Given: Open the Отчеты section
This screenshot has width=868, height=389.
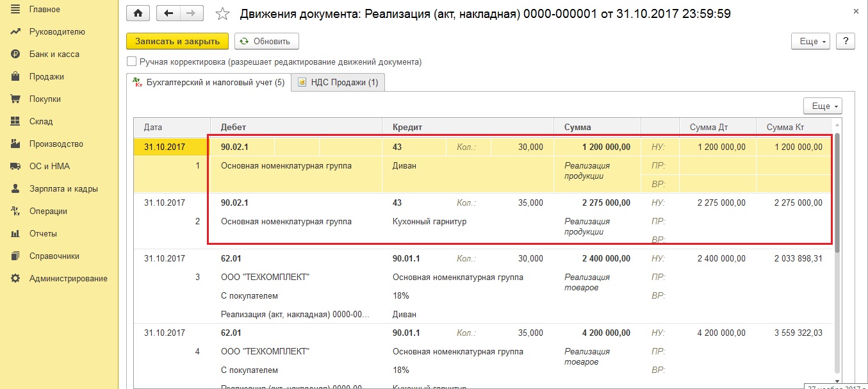Looking at the screenshot, I should tap(43, 233).
